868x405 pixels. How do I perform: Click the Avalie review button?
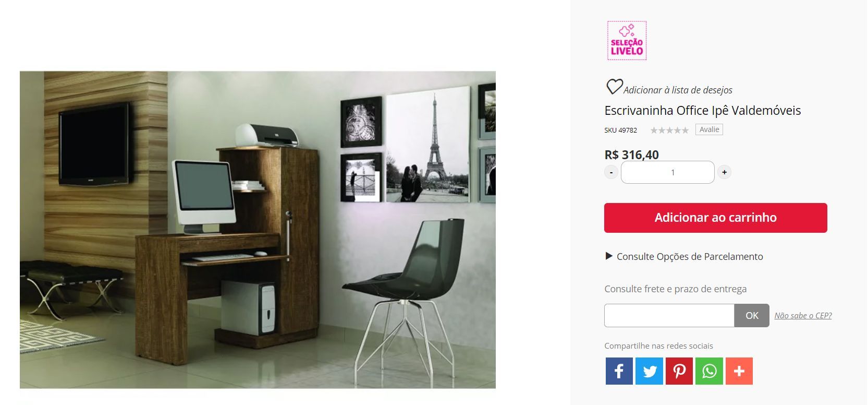709,129
